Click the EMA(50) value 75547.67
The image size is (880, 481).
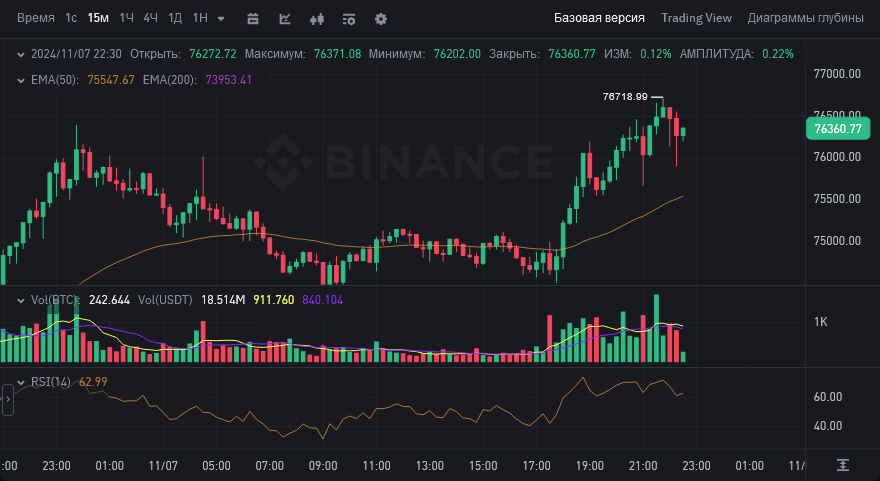[111, 80]
